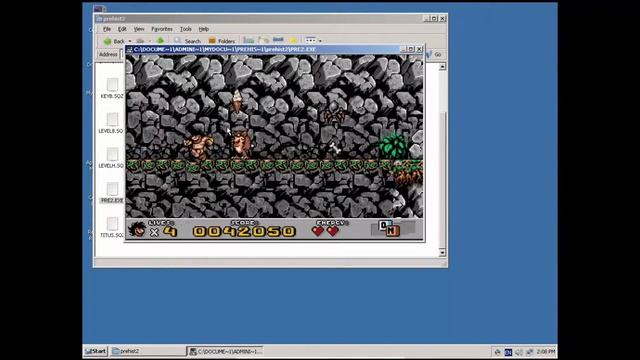640x360 pixels.
Task: Switch to the C:\DOCUME~1 console taskbar button
Action: (225, 351)
